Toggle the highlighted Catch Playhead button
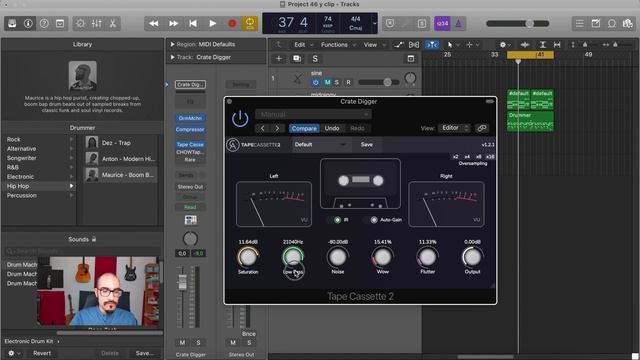640x360 pixels. (432, 44)
